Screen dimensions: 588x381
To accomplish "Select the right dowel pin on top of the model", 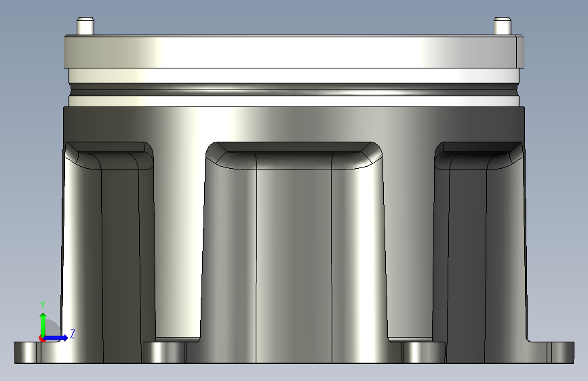I will coord(502,26).
